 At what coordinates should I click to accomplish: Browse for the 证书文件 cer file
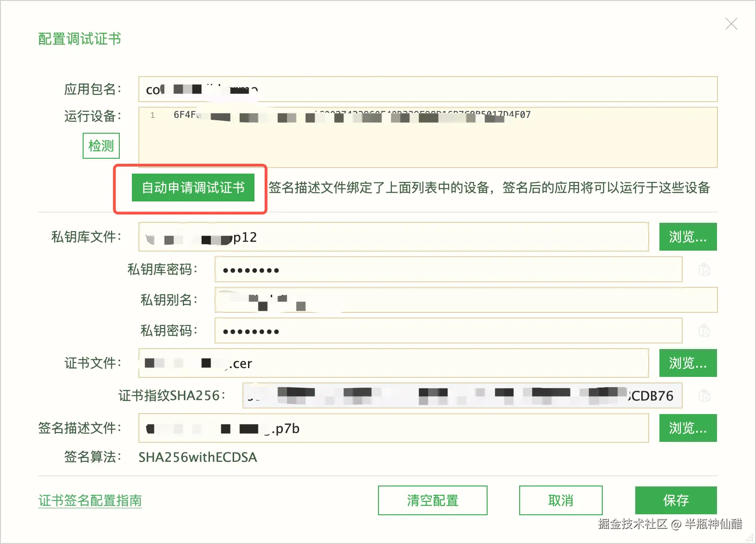tap(688, 363)
